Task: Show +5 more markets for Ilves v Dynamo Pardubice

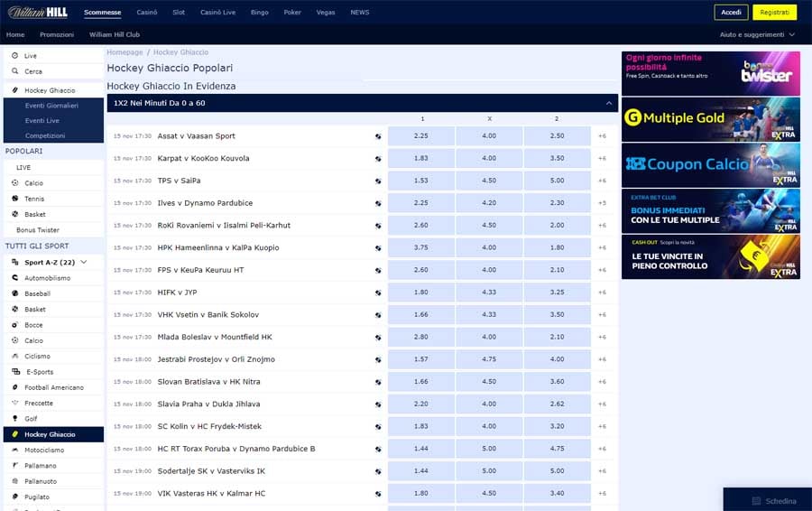Action: click(x=603, y=202)
